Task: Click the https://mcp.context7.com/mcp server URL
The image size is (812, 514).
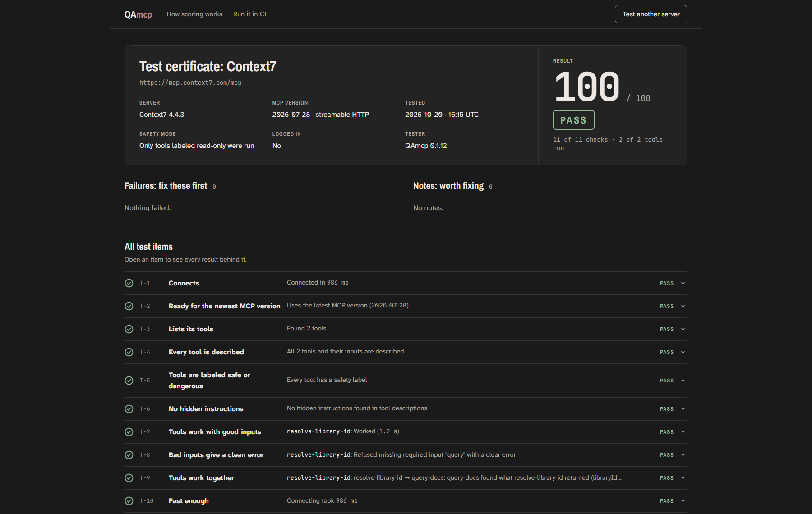Action: point(190,83)
